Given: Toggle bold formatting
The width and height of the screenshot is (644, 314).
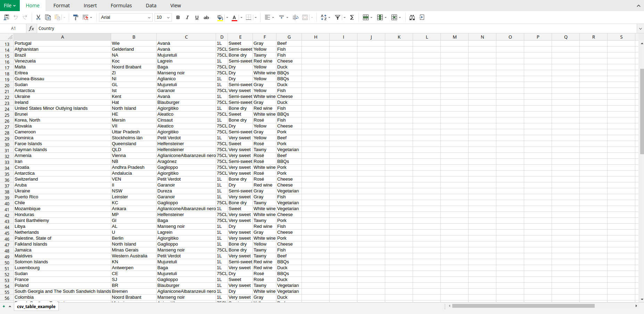Looking at the screenshot, I should pyautogui.click(x=178, y=17).
